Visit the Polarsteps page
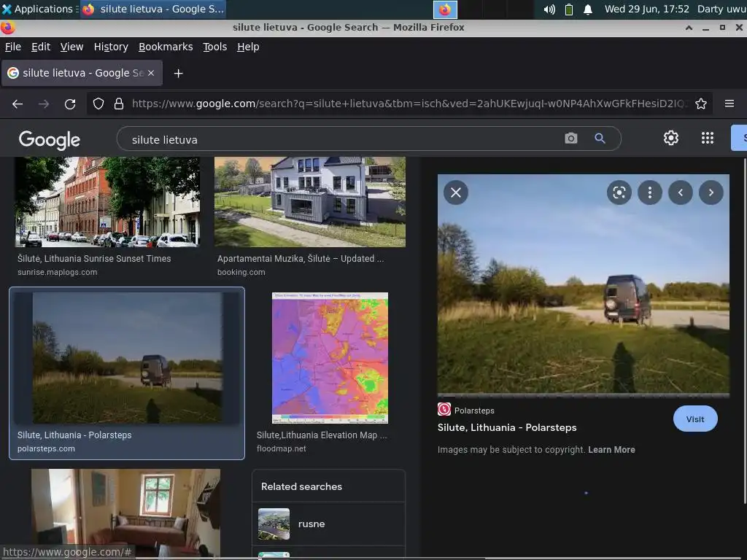This screenshot has height=560, width=747. (694, 419)
